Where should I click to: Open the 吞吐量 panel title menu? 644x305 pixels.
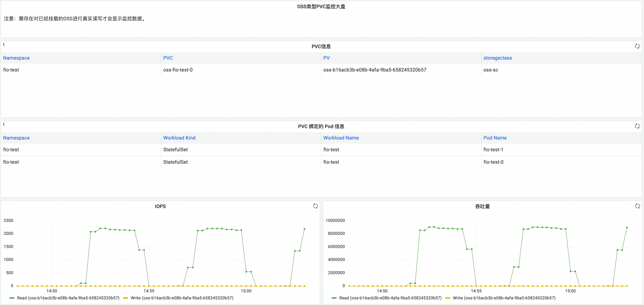(482, 206)
